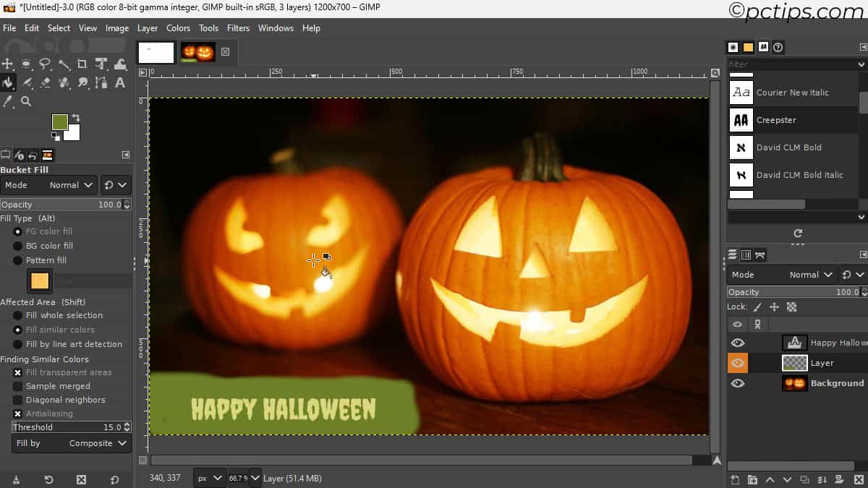Screen dimensions: 868x488
Task: Click the Paintbrush tool
Action: [27, 83]
